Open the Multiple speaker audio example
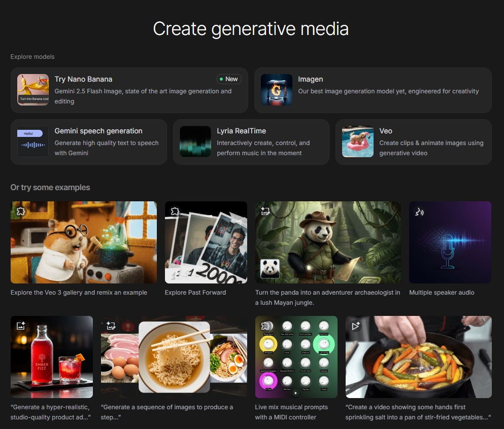The height and width of the screenshot is (429, 504). [450, 242]
